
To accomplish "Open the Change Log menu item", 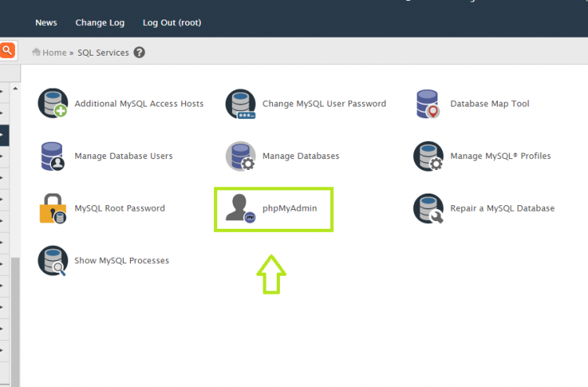I will (x=100, y=23).
